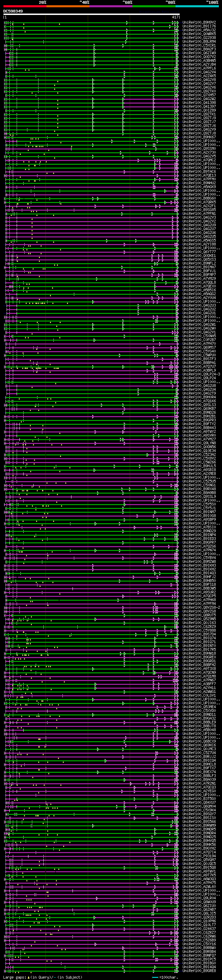Click the UniRef100_B9FTY2 row label
222x980 pixels.
point(199,423)
